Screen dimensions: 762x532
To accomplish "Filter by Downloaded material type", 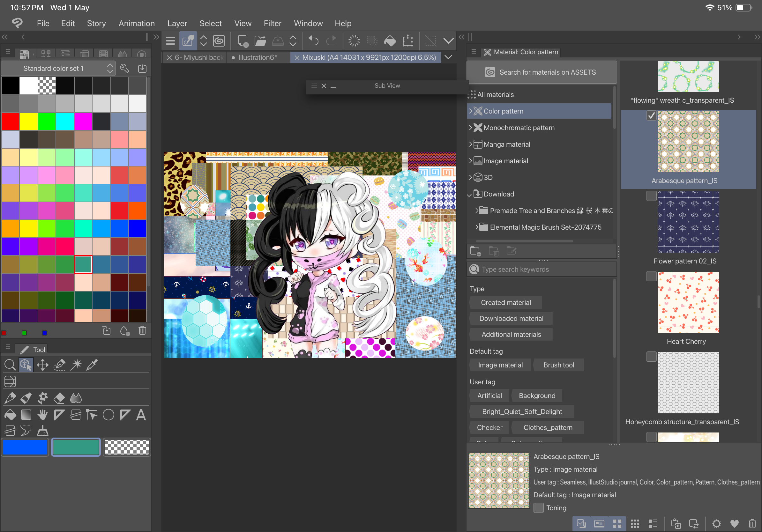I will click(511, 318).
